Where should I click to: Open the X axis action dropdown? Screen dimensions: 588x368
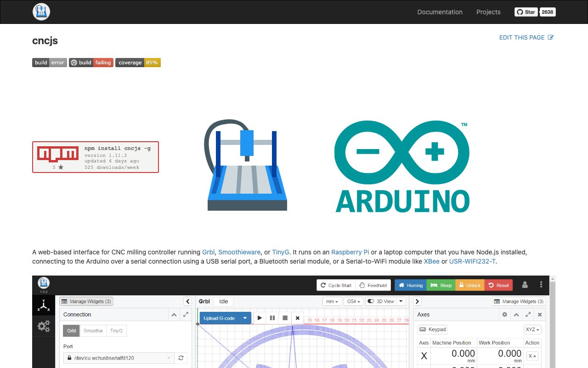click(532, 356)
